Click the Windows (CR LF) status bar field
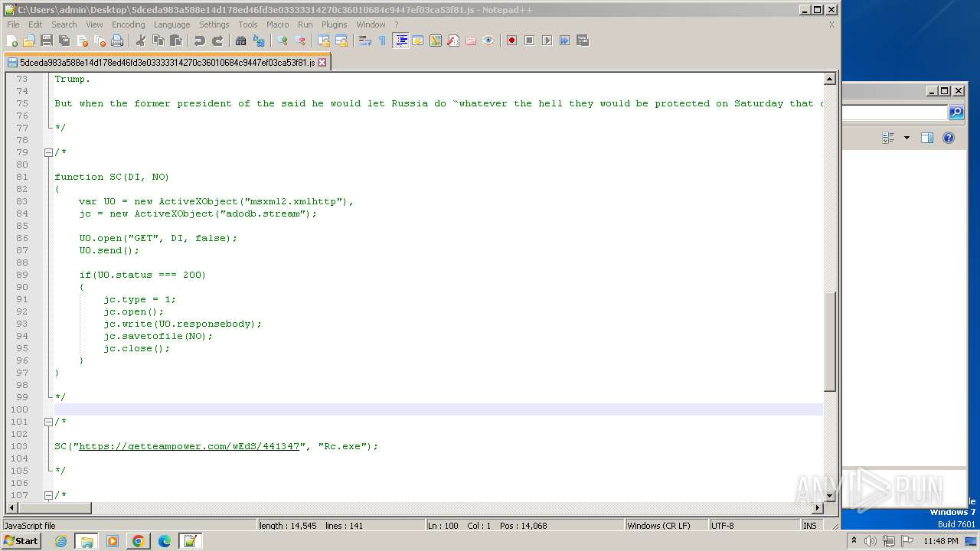 pos(666,526)
